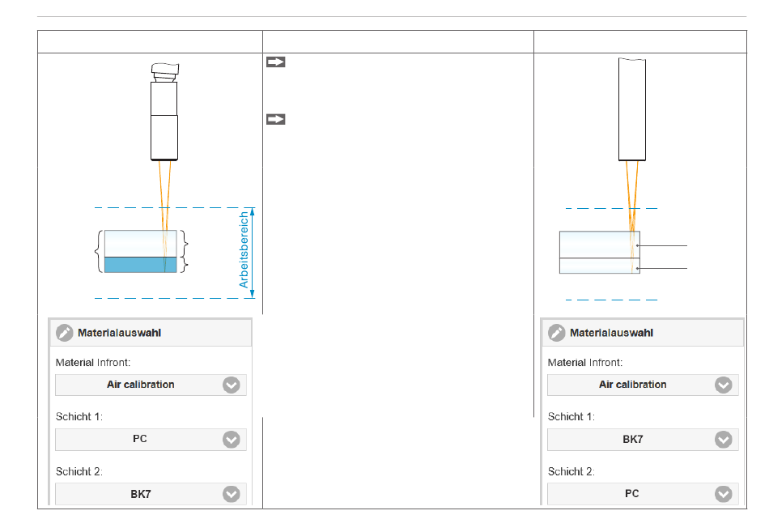The width and height of the screenshot is (769, 532).
Task: Click left 'Material Infront:' label
Action: [x=93, y=363]
